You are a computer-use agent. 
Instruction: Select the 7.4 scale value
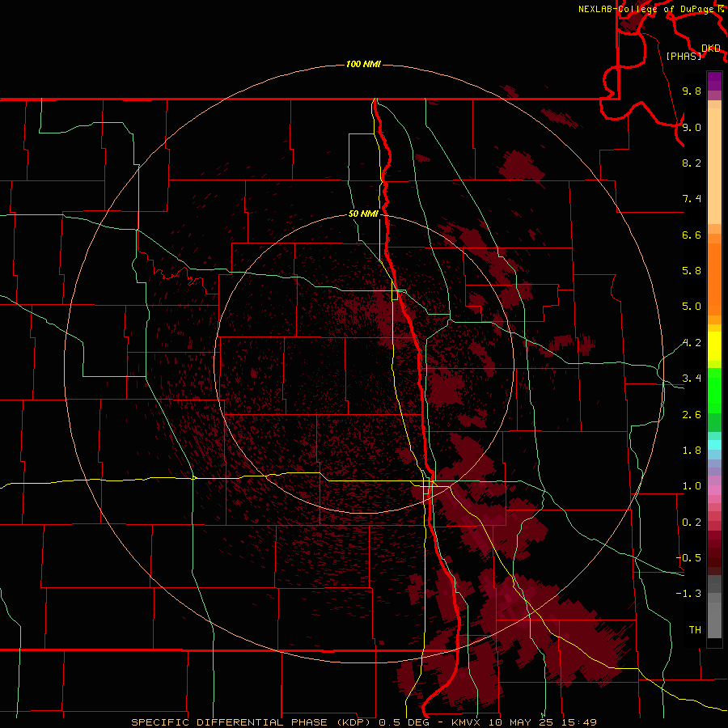tap(692, 199)
